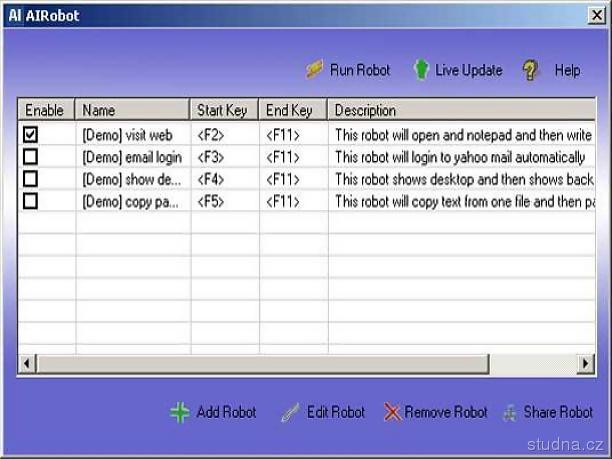The image size is (612, 459).
Task: Choose Add Robot label
Action: [x=226, y=412]
